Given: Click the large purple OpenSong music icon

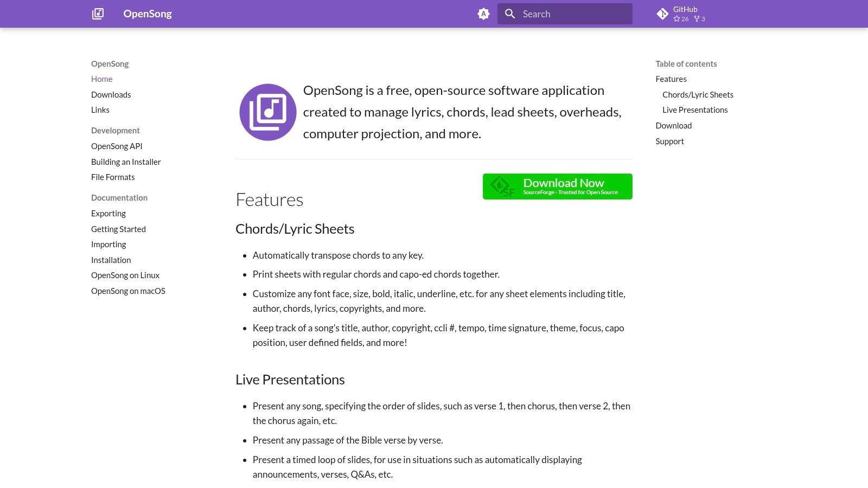Looking at the screenshot, I should [x=268, y=112].
